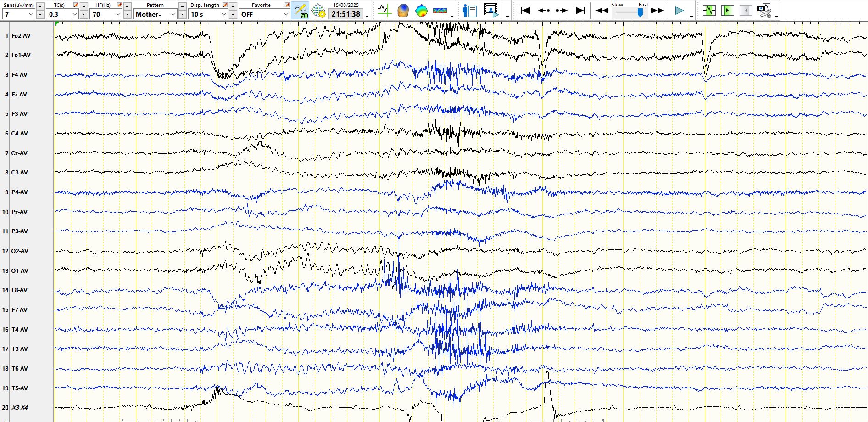Launch the video playback window
The height and width of the screenshot is (422, 868).
(491, 10)
